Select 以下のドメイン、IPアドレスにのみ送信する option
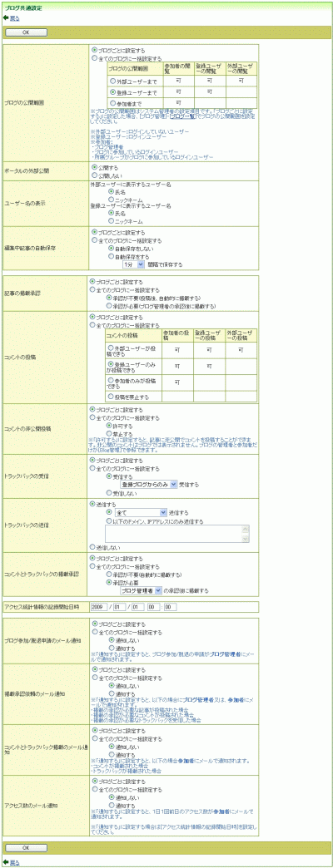Image resolution: width=333 pixels, height=868 pixels. click(109, 521)
